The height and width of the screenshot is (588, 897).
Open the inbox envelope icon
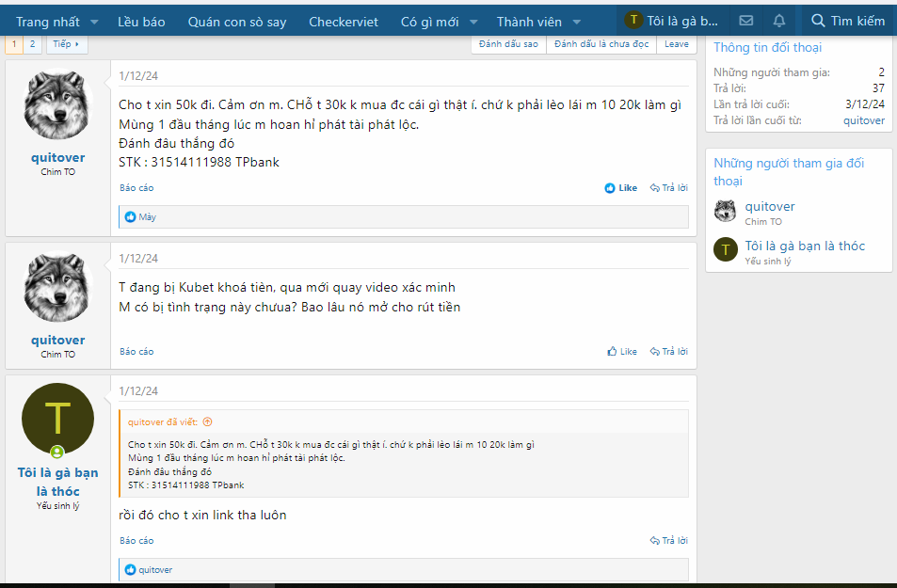coord(745,21)
